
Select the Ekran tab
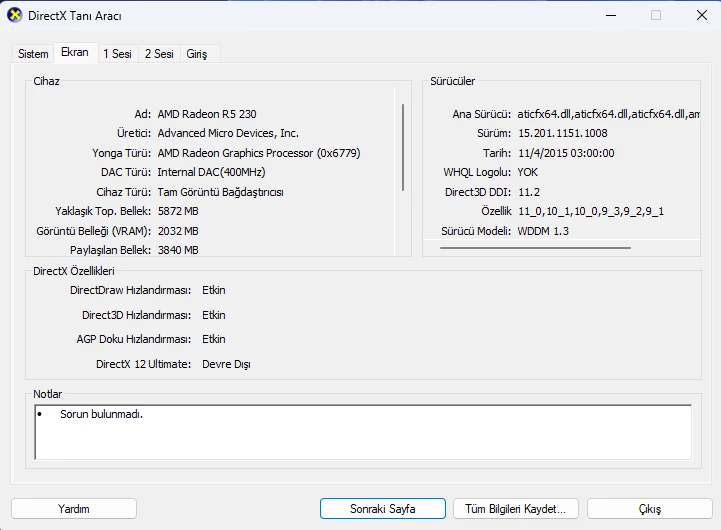75,52
